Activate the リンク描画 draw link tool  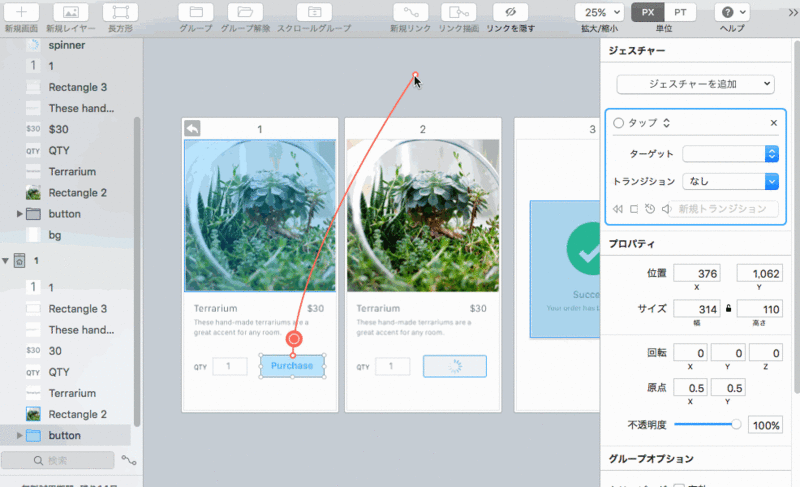click(459, 12)
